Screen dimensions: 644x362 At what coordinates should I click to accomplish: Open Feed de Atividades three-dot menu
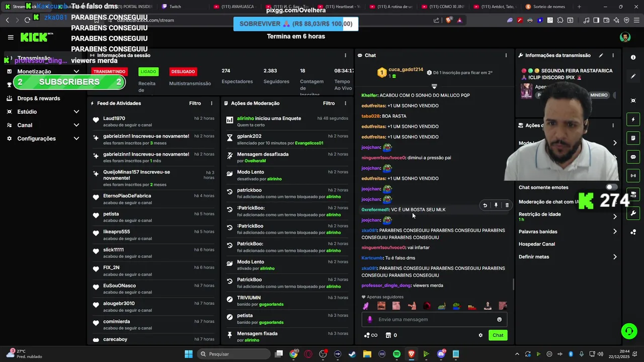pyautogui.click(x=212, y=103)
